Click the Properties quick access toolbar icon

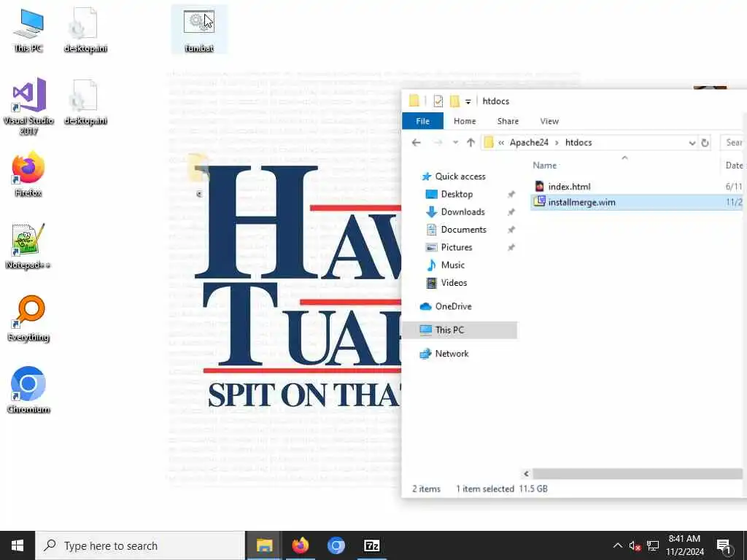(x=438, y=101)
